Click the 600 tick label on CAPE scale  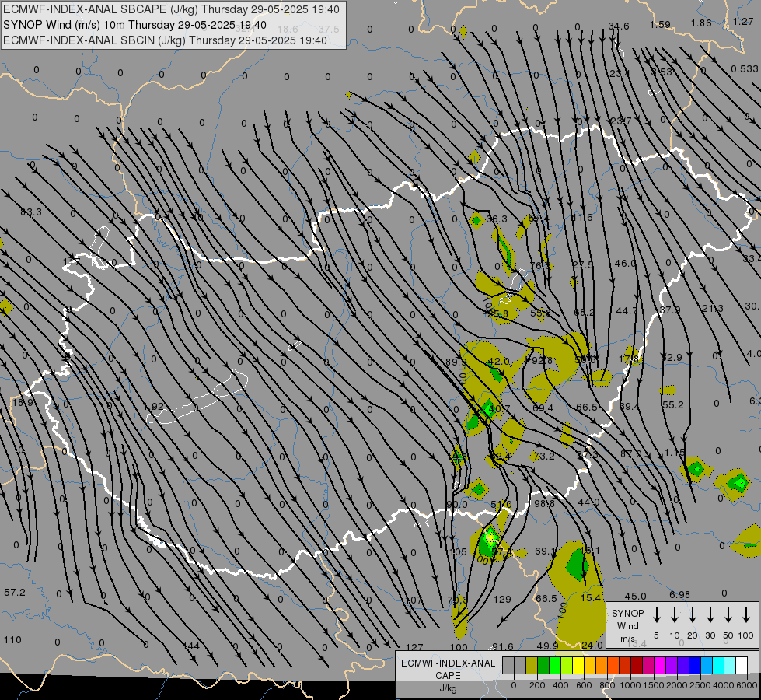click(x=584, y=685)
